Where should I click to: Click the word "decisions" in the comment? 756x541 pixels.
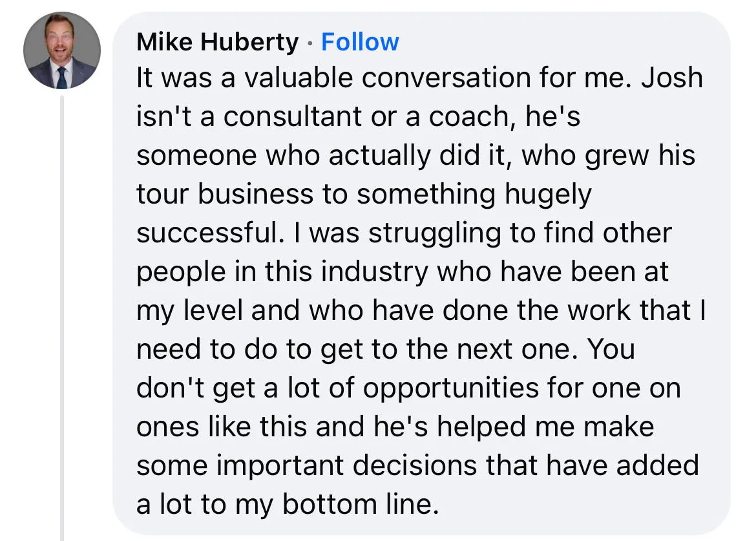click(x=415, y=466)
